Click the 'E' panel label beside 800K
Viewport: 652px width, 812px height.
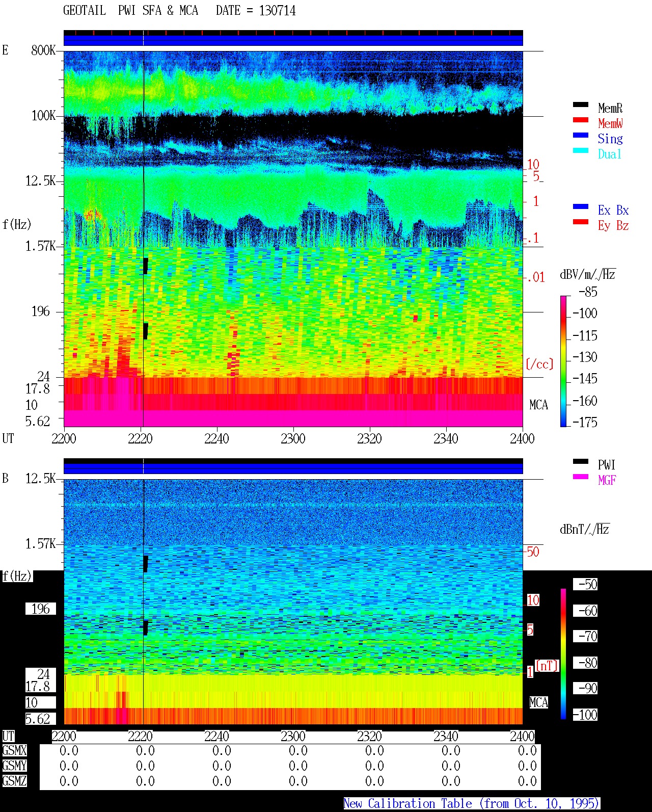5,50
